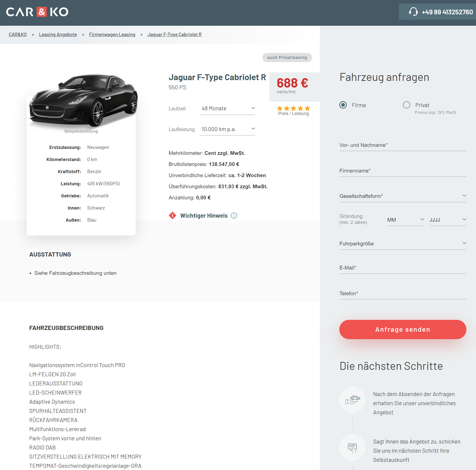Click the FAHRZEUGBESCHREIBUNG heading
The width and height of the screenshot is (476, 470).
[x=66, y=328]
